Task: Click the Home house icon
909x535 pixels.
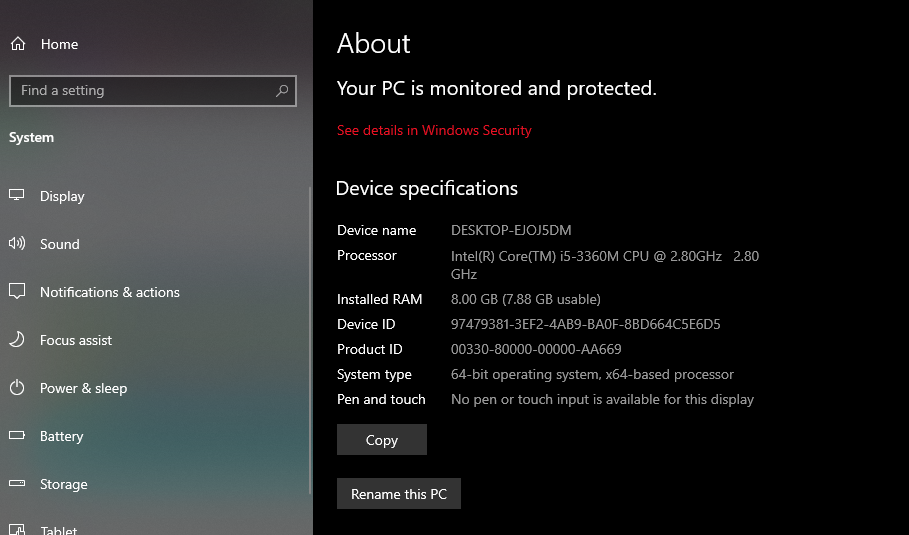Action: point(18,43)
